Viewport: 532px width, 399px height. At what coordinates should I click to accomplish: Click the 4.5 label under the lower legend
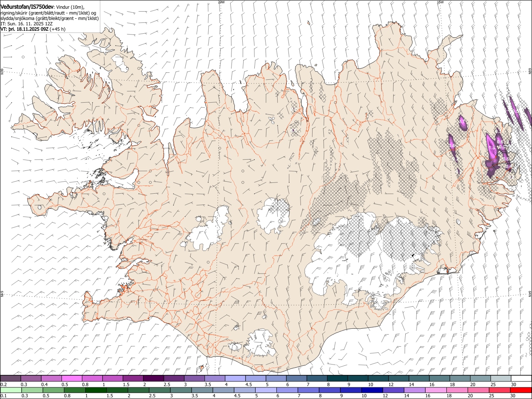237,396
